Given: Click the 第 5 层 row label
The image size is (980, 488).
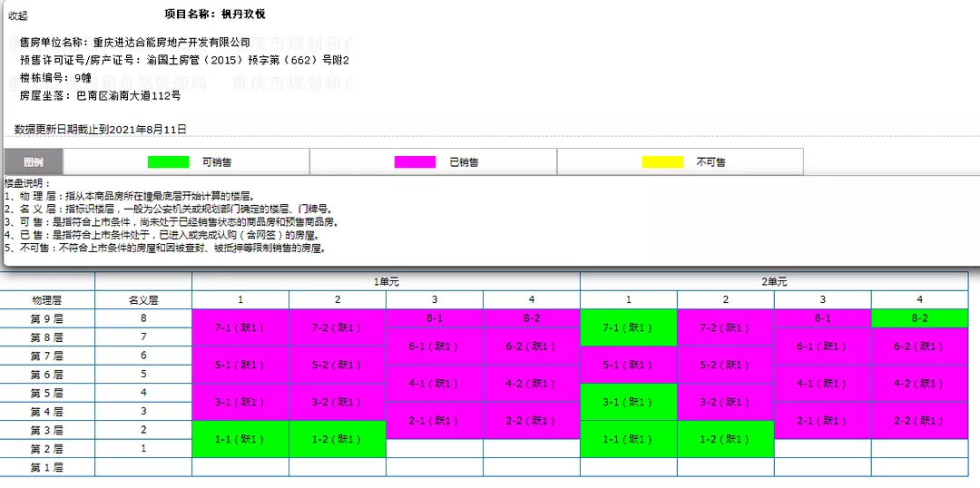Looking at the screenshot, I should coord(47,393).
